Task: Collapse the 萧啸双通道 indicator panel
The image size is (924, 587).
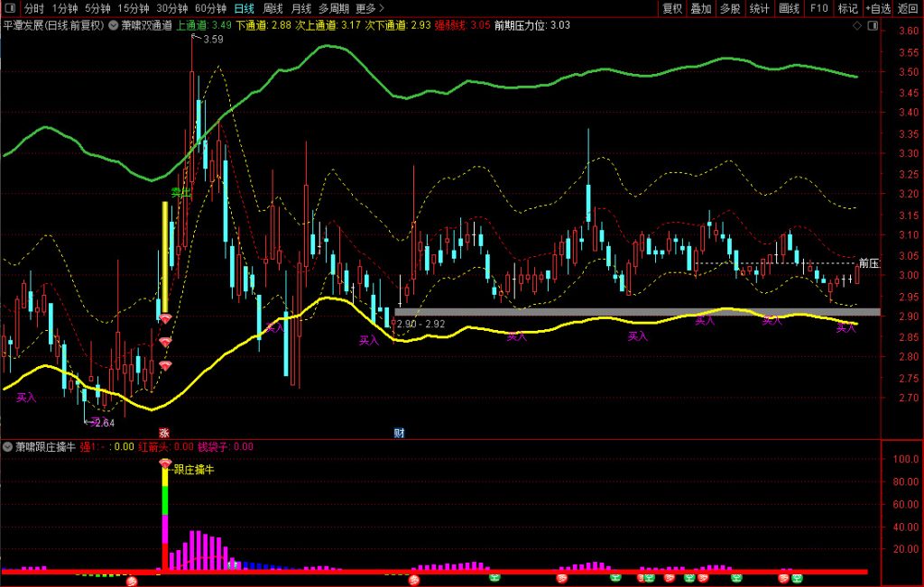Action: tap(114, 25)
